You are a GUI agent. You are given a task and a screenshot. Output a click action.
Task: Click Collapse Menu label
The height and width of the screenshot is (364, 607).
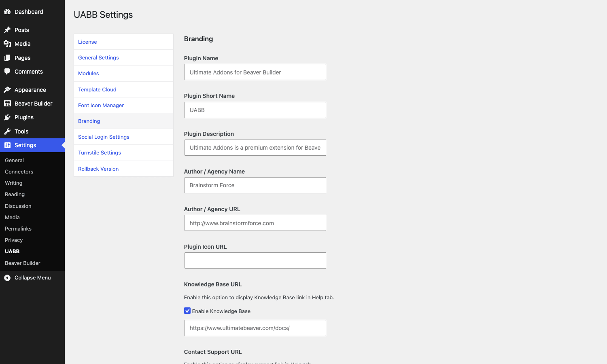coord(33,277)
